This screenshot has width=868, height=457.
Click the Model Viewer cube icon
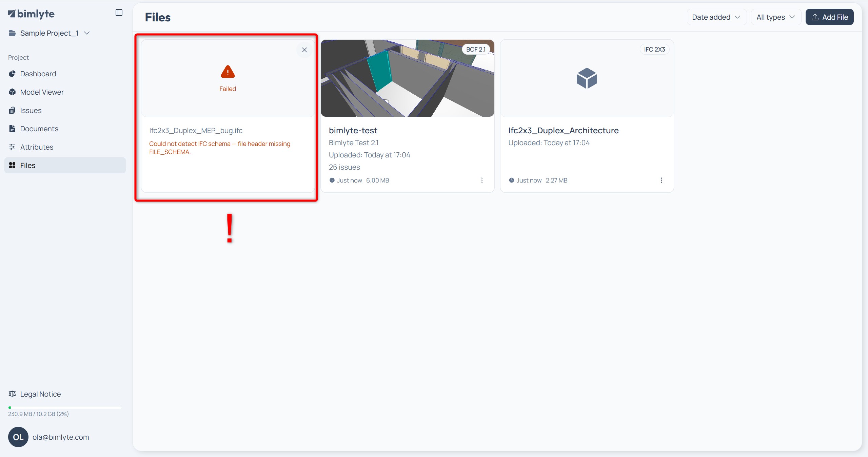tap(12, 92)
